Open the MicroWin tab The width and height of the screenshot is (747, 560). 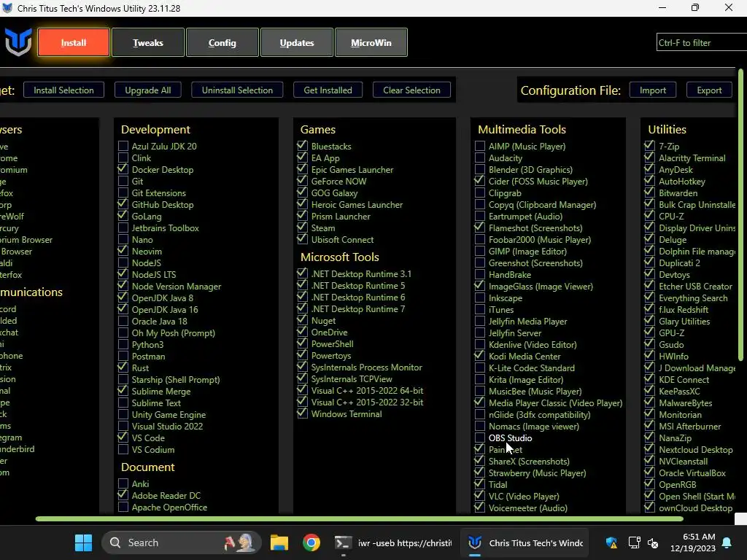371,42
